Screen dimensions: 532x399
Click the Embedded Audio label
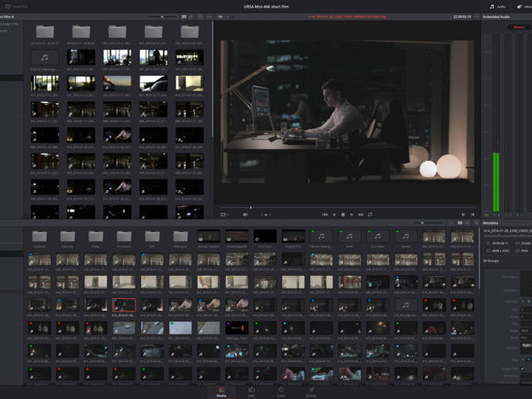tap(497, 17)
